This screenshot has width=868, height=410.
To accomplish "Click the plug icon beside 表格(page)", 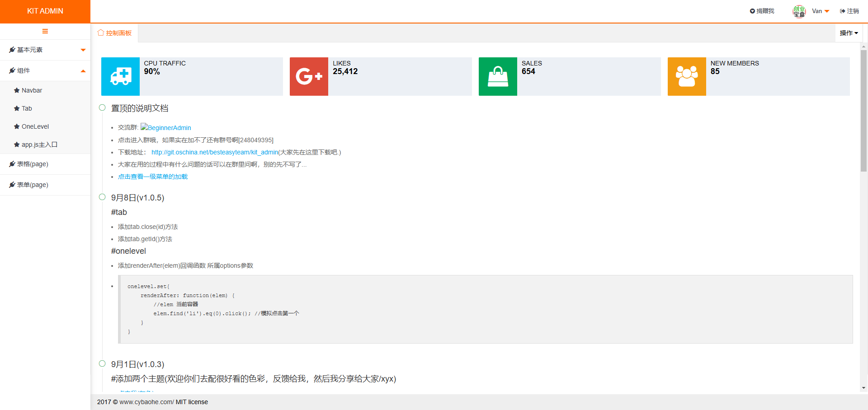I will click(x=12, y=164).
